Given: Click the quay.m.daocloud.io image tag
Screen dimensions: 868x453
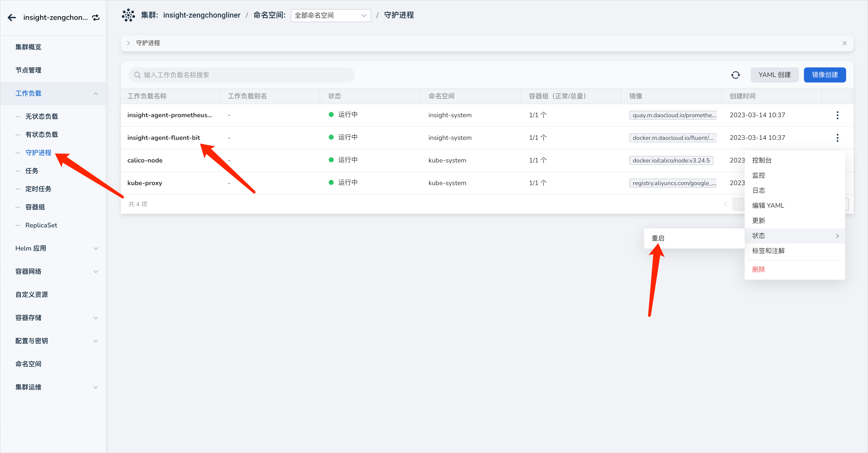Looking at the screenshot, I should [x=673, y=115].
